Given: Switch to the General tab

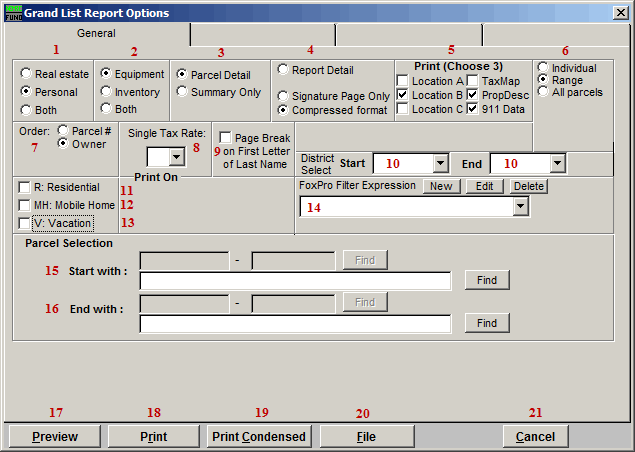Looking at the screenshot, I should (x=96, y=34).
